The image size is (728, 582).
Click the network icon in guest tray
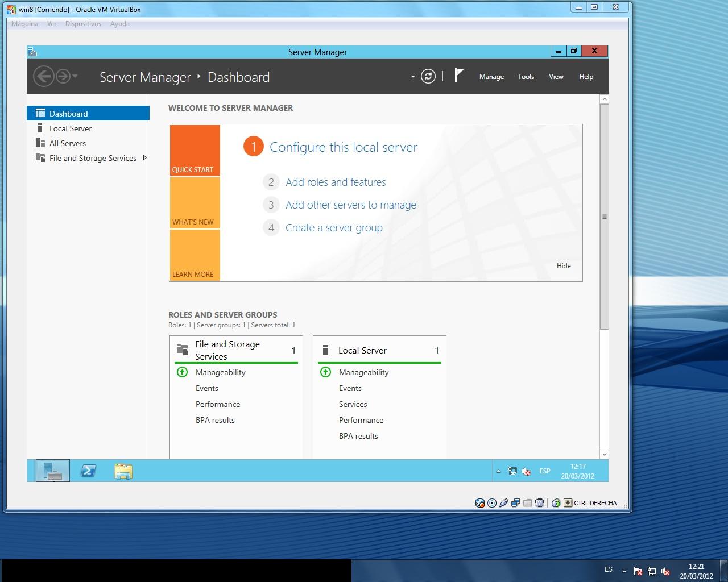pos(512,471)
